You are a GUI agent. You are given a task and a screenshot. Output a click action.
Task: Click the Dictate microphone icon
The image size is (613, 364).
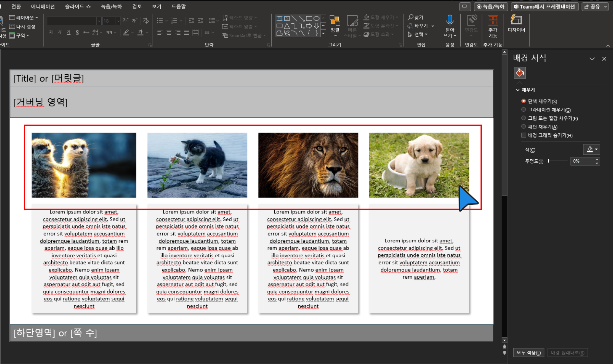click(x=450, y=21)
